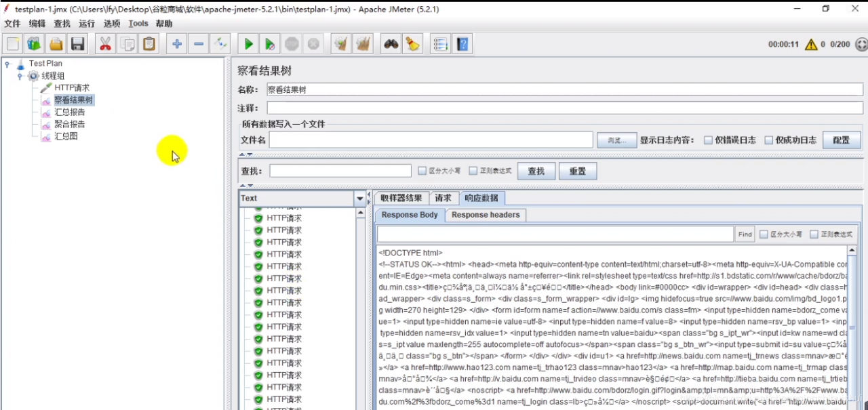This screenshot has height=410, width=868.
Task: Click the Find button in response panel
Action: tap(745, 234)
